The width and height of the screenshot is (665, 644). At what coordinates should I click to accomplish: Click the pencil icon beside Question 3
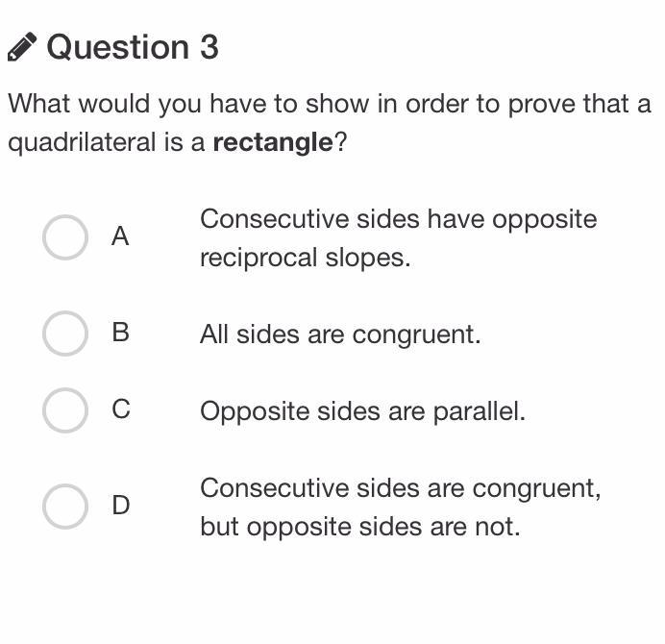pyautogui.click(x=22, y=47)
